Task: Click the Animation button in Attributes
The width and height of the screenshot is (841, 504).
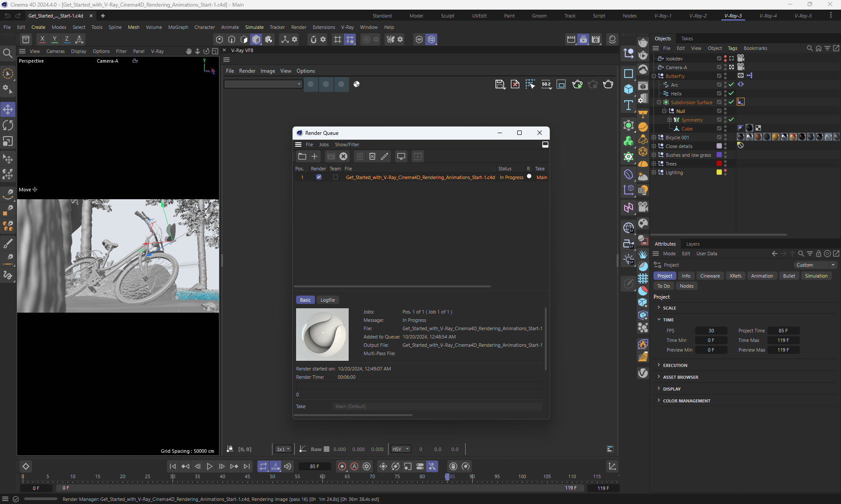Action: coord(762,276)
